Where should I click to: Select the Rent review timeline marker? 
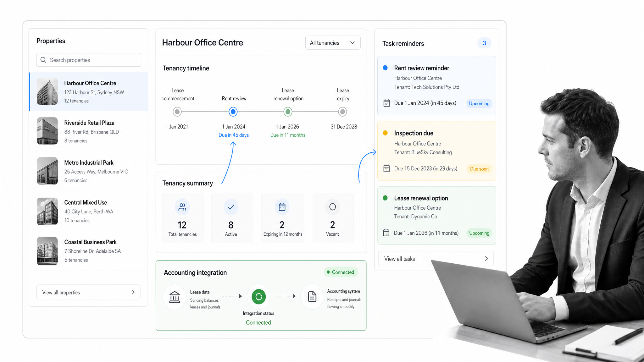click(233, 112)
